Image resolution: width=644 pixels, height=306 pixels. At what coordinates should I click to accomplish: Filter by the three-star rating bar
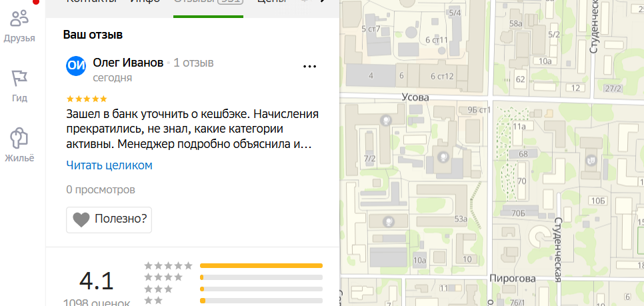point(261,289)
